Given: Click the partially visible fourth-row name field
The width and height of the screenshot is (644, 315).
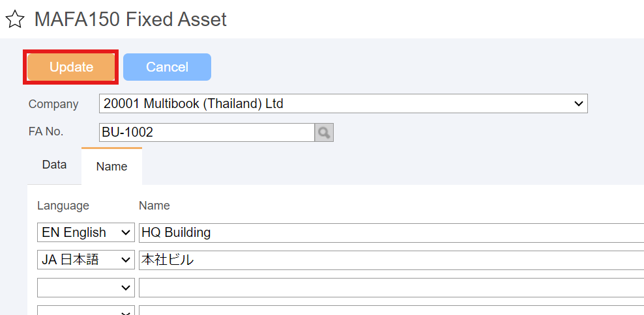Looking at the screenshot, I should 391,310.
